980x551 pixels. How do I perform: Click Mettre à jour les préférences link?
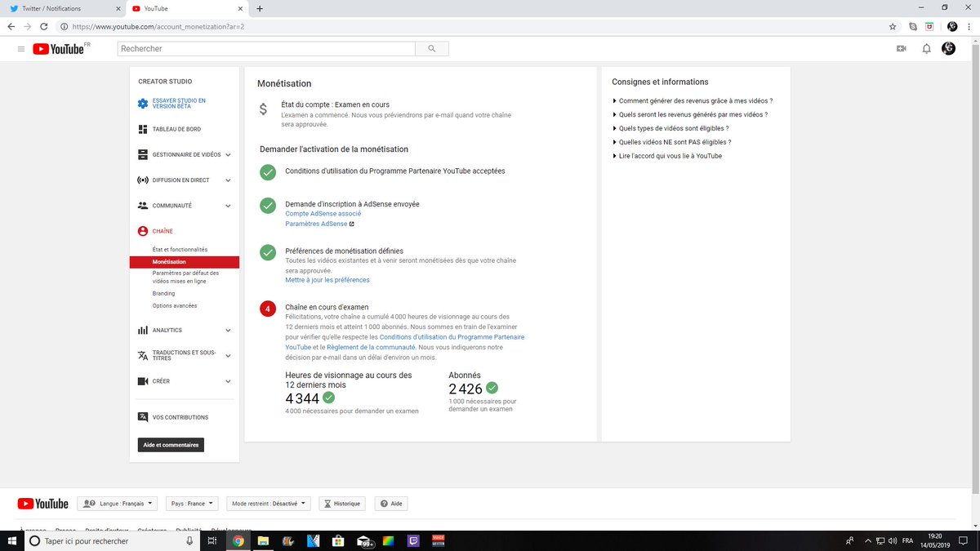click(x=327, y=280)
